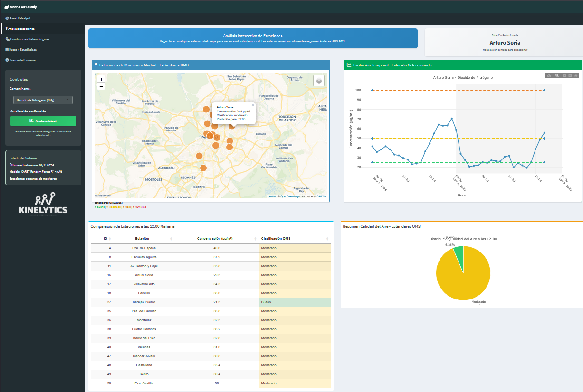Sort table by ID column

point(105,238)
